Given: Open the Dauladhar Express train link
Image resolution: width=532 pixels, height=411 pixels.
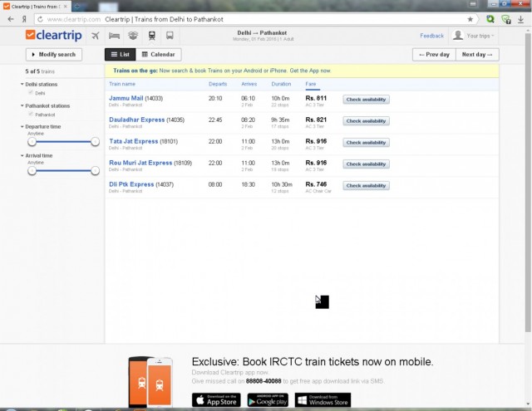Looking at the screenshot, I should 138,120.
